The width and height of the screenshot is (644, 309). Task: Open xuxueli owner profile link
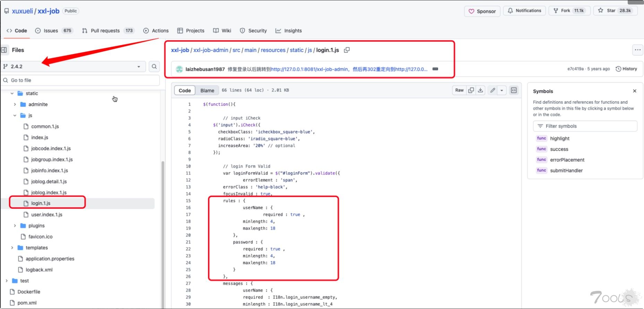tap(23, 11)
